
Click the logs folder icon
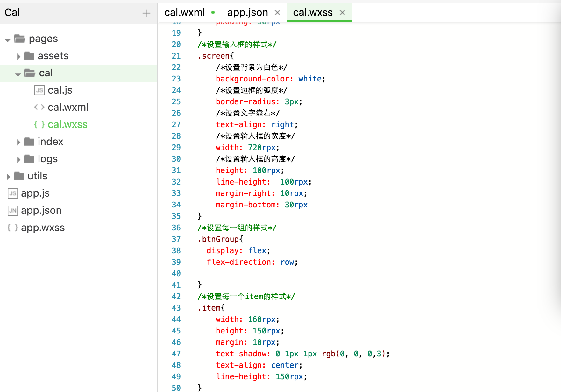29,159
